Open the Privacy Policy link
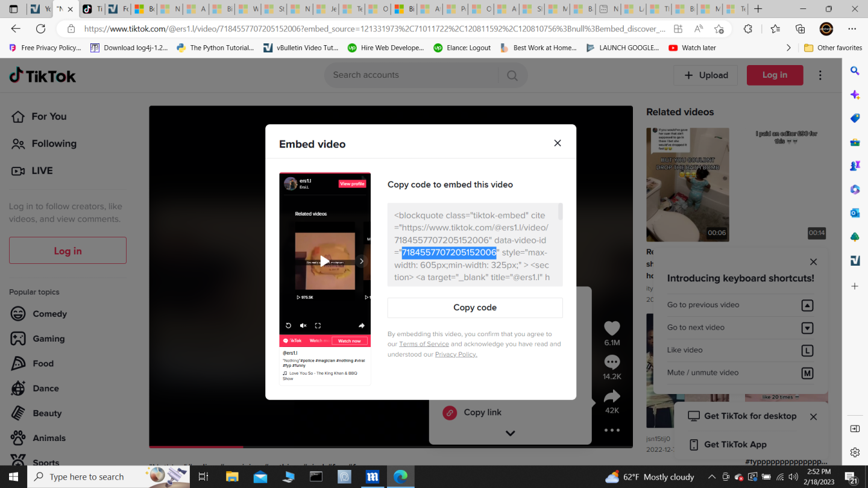Image resolution: width=868 pixels, height=488 pixels. point(456,354)
